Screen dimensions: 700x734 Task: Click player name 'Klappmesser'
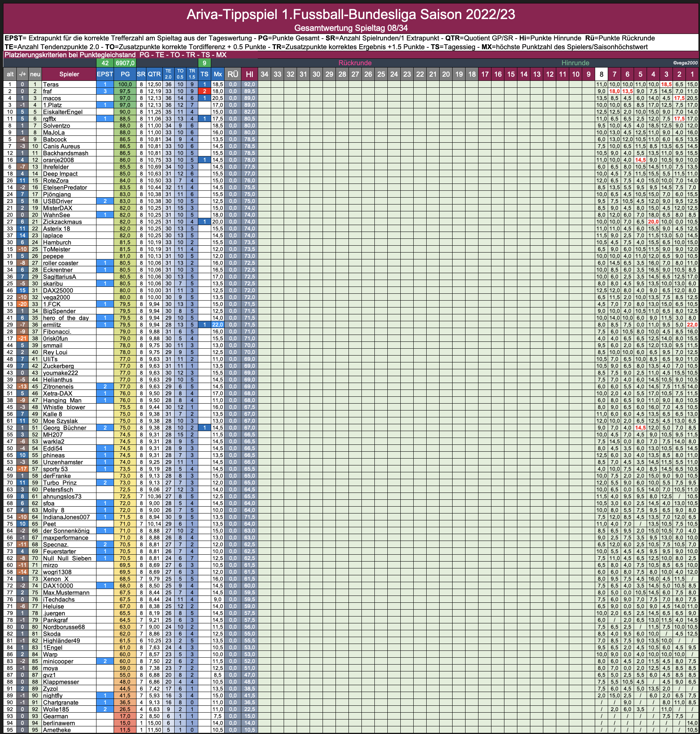pyautogui.click(x=61, y=682)
